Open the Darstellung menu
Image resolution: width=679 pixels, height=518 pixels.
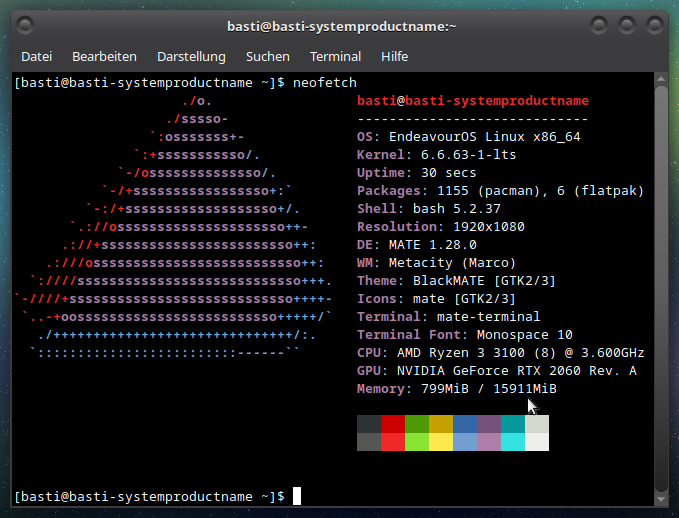pos(191,57)
